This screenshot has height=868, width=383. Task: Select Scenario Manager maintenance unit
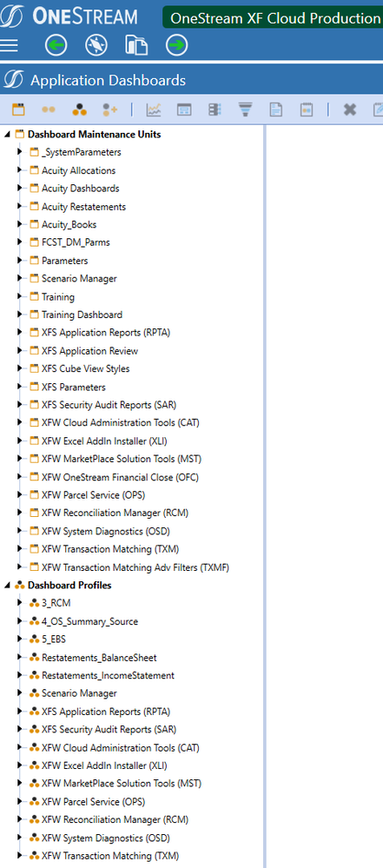[x=79, y=278]
